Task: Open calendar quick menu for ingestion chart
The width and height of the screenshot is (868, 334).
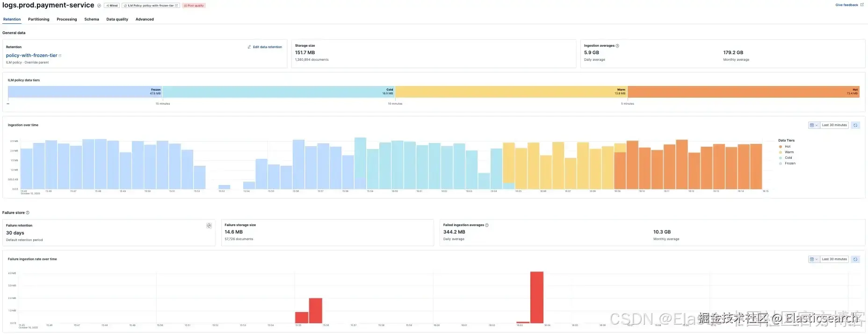Action: coord(814,125)
